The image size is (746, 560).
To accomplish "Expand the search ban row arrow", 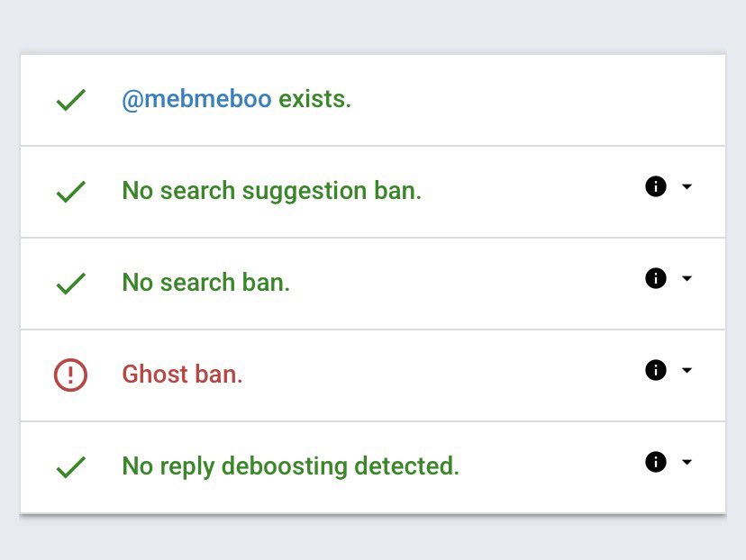I will pyautogui.click(x=687, y=278).
